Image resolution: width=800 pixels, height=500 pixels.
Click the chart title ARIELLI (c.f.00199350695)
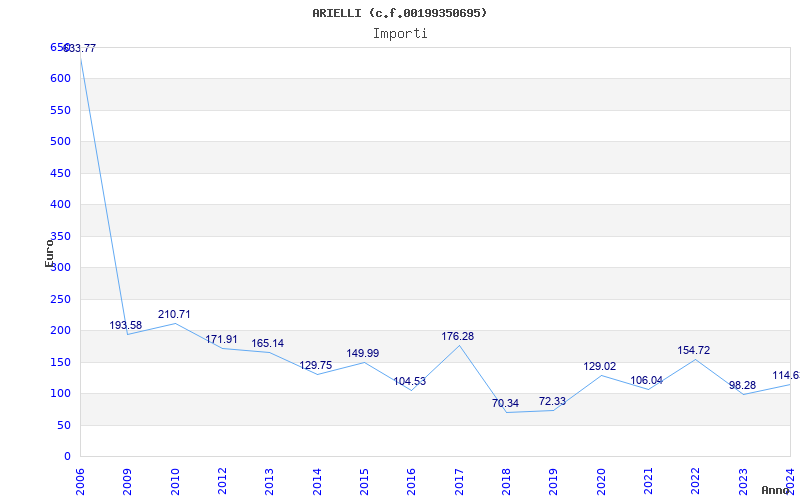399,13
